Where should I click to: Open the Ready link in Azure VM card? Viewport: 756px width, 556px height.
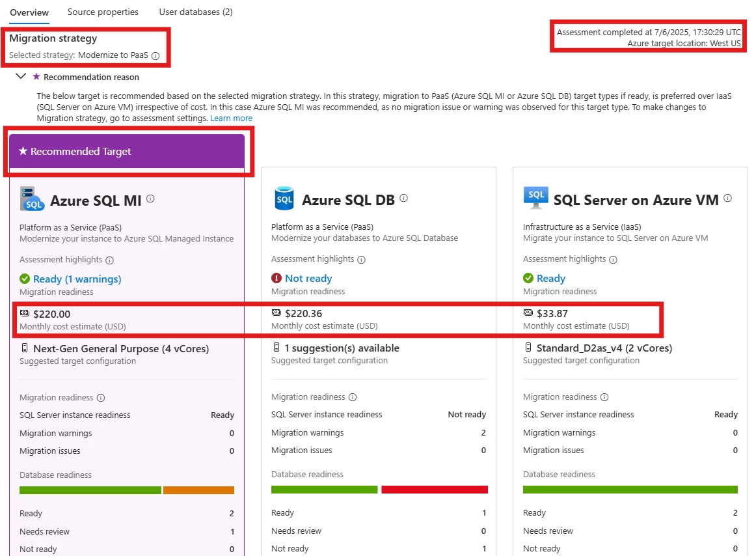(550, 279)
